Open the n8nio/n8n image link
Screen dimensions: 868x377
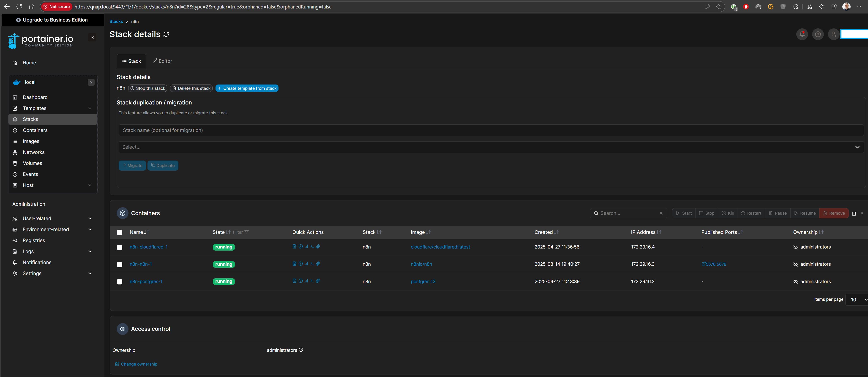click(421, 264)
